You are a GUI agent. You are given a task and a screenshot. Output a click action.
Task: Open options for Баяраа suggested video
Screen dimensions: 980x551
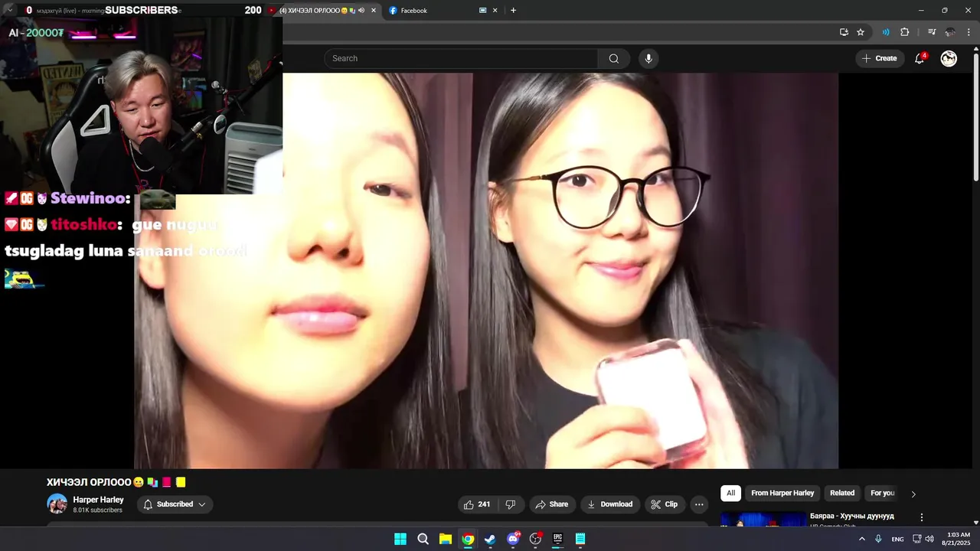tap(922, 517)
